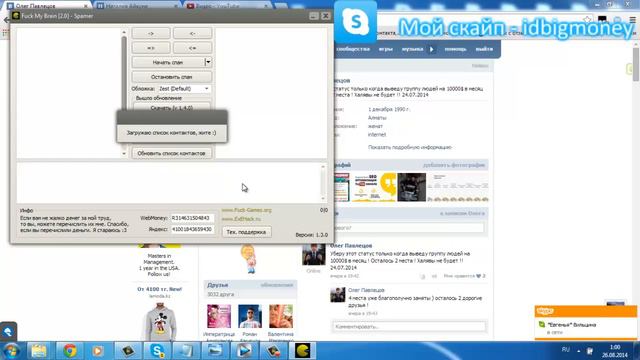
Task: Open the 'Друзья' friends section header
Action: pos(218,285)
